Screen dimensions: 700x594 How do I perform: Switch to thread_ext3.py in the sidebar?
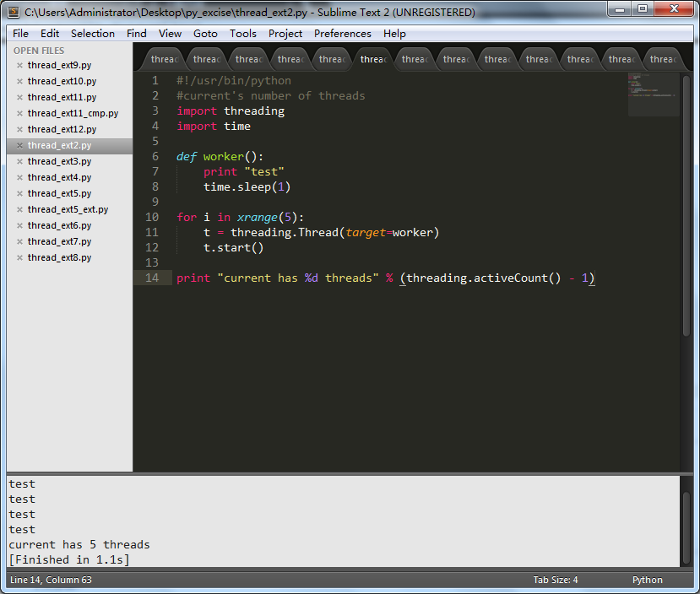click(59, 162)
